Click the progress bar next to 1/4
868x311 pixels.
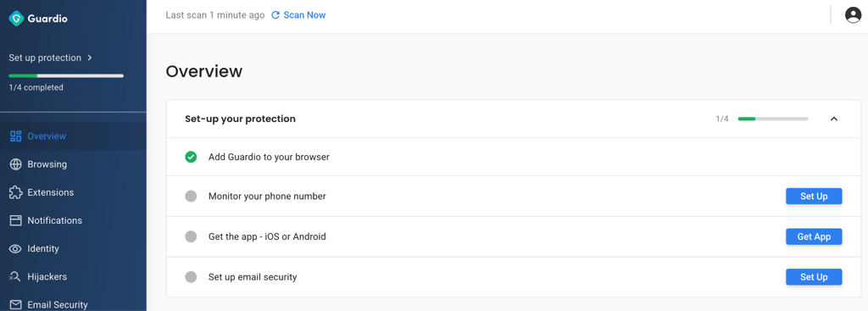(773, 119)
